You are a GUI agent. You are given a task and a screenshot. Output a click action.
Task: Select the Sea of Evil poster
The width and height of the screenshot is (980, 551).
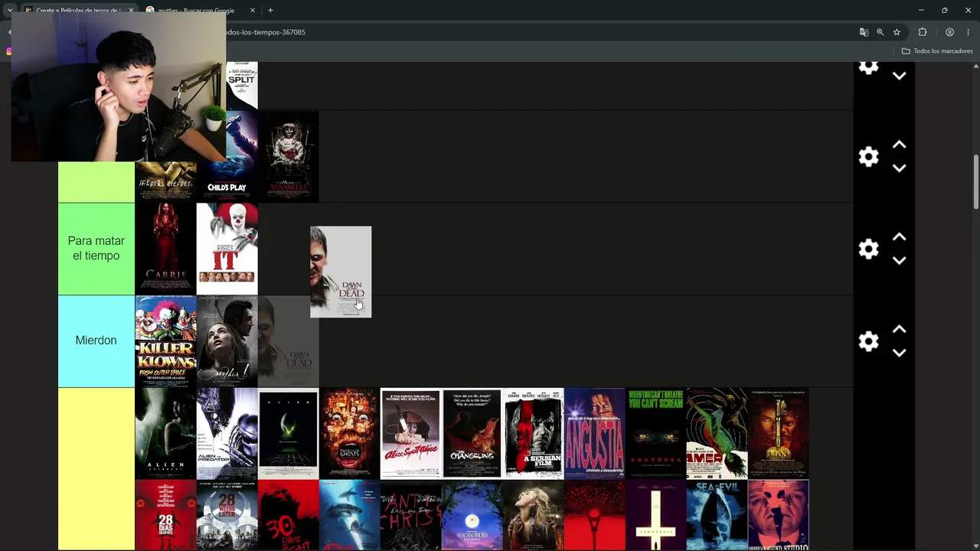coord(717,515)
